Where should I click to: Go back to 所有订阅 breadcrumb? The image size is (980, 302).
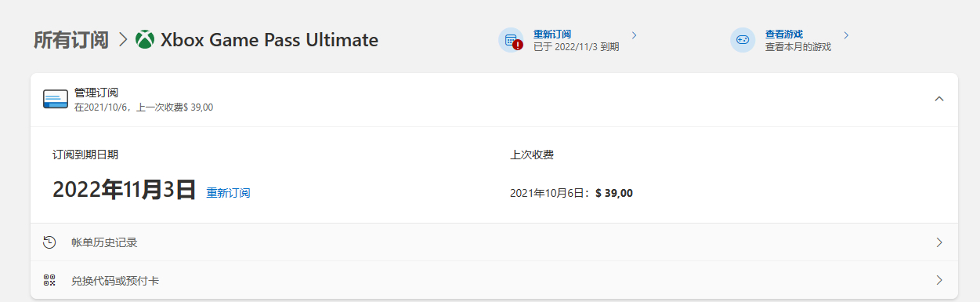(x=71, y=40)
